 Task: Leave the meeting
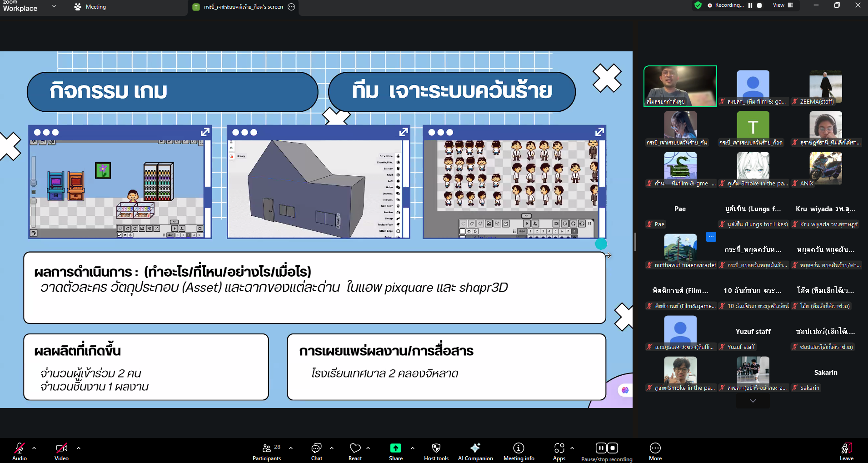846,450
